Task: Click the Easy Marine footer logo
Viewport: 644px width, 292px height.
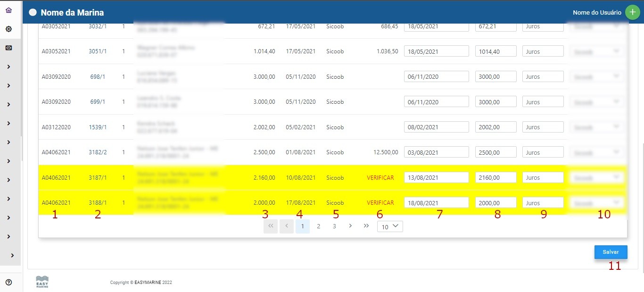Action: (x=42, y=282)
